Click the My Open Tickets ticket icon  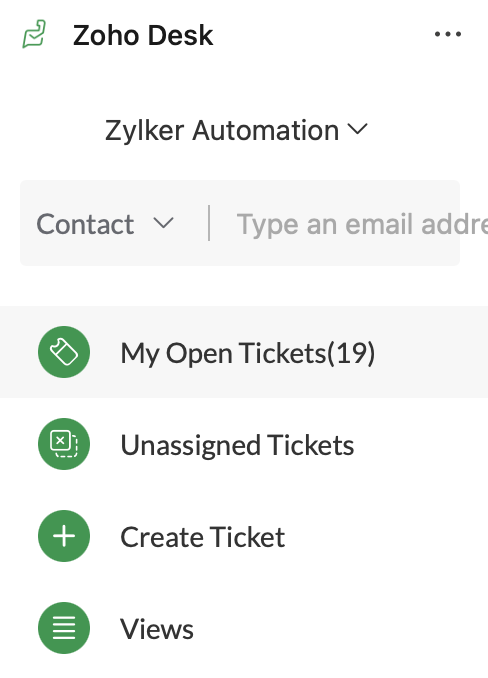(x=64, y=352)
